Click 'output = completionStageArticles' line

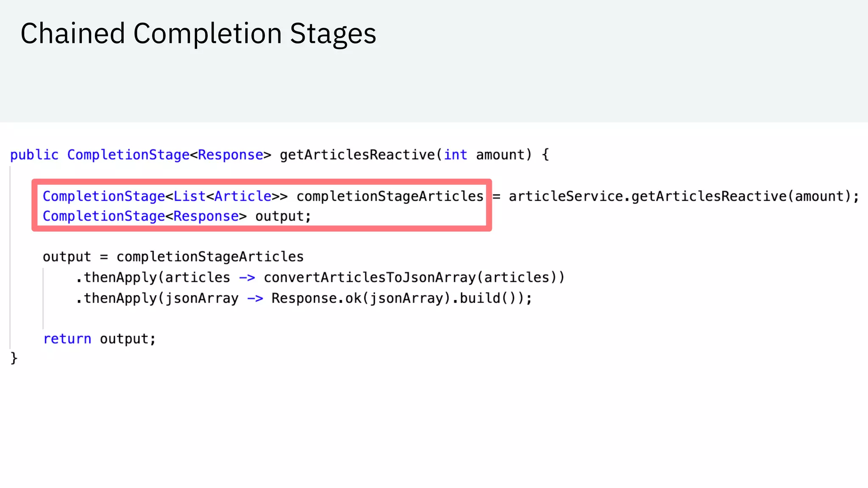coord(173,257)
